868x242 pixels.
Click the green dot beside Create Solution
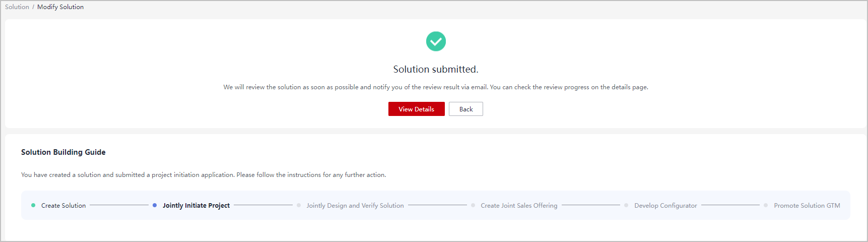(x=33, y=205)
